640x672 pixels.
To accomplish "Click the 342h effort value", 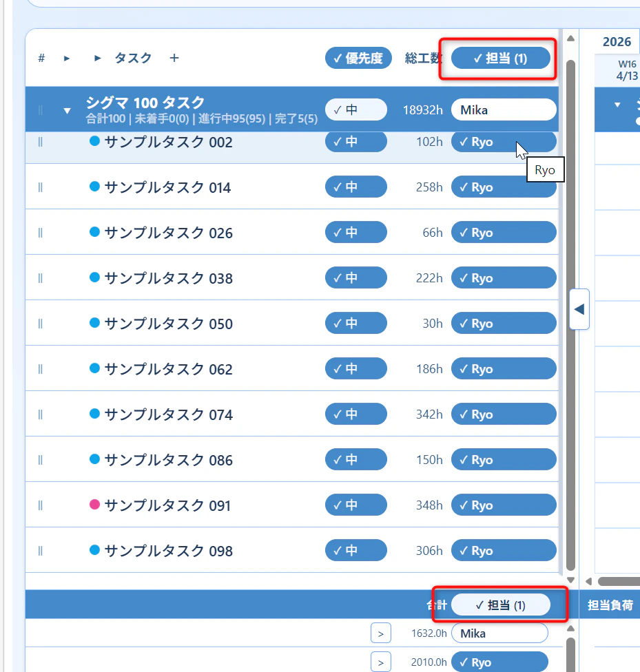I will 429,414.
